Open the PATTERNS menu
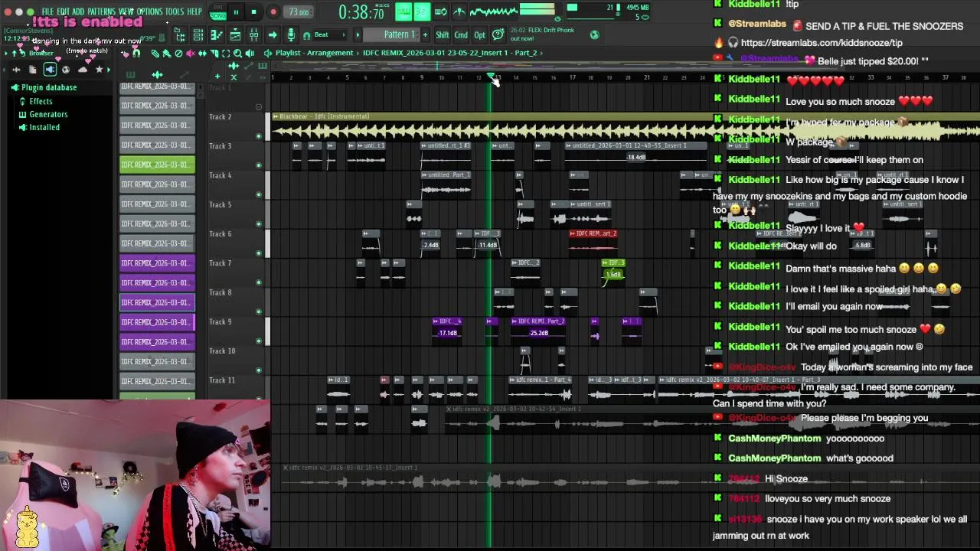980x551 pixels. pos(102,12)
